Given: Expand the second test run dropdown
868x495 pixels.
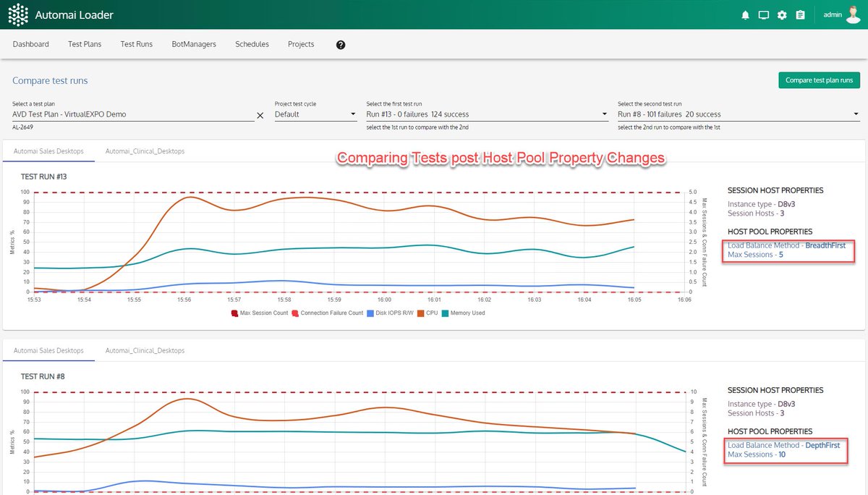Looking at the screenshot, I should [739, 114].
